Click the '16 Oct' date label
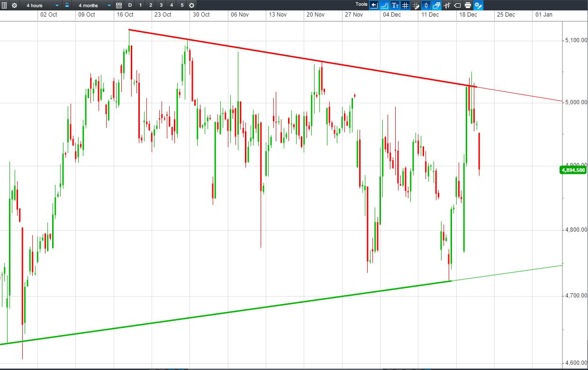 point(125,15)
